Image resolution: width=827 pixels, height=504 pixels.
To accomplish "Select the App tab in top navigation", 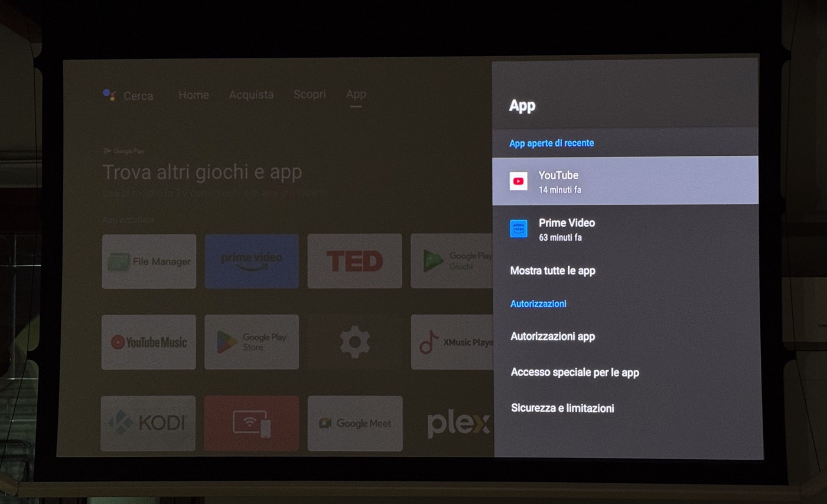I will pyautogui.click(x=356, y=94).
